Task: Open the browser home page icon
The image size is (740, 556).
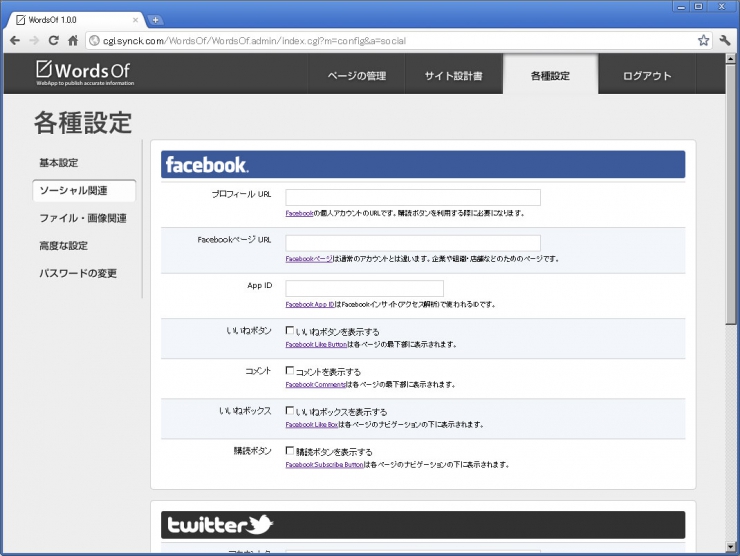Action: (x=73, y=41)
